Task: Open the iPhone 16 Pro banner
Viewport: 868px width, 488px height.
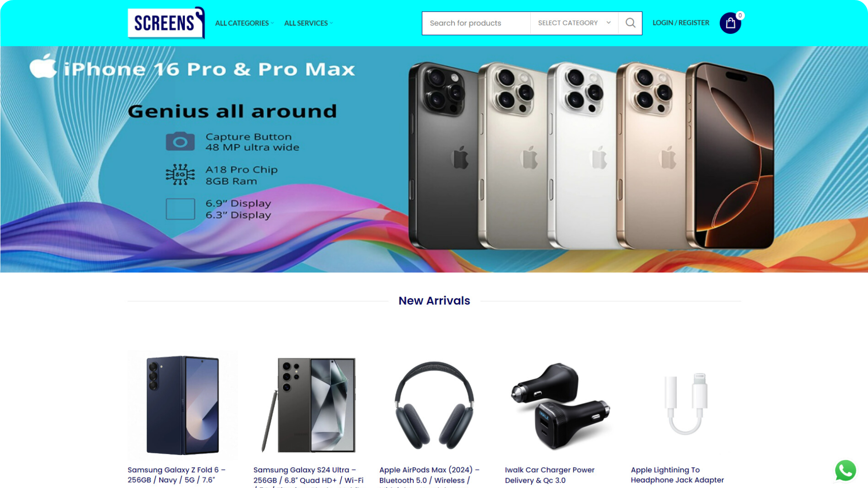Action: pos(434,159)
